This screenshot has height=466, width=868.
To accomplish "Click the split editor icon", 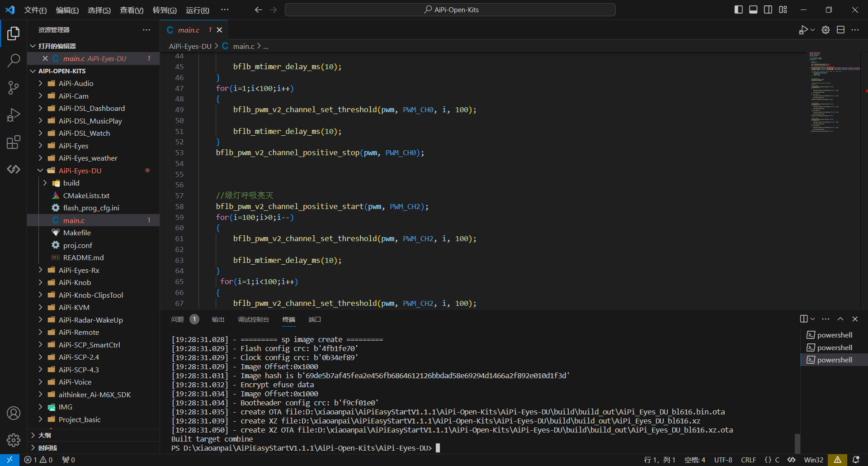I will [840, 30].
